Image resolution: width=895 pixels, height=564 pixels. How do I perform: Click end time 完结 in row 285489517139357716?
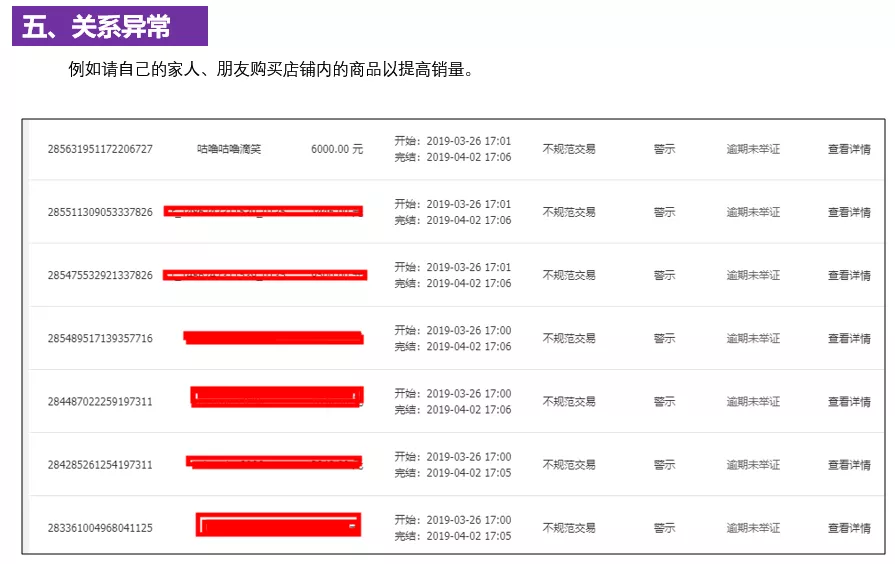453,347
